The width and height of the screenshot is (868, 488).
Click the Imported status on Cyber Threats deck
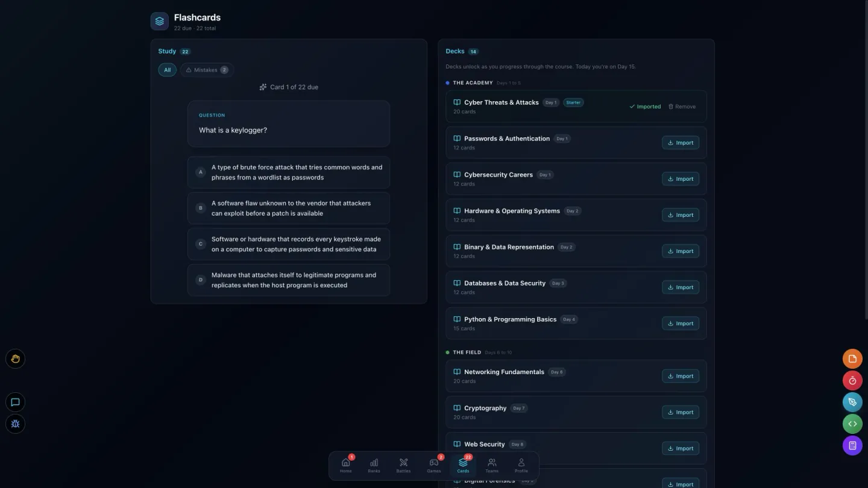645,107
